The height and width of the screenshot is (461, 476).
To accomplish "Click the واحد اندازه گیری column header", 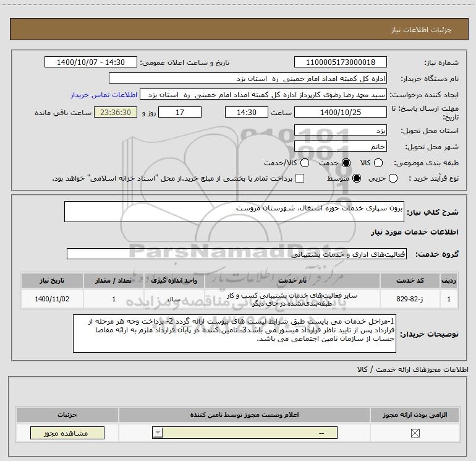I will coord(174,280).
